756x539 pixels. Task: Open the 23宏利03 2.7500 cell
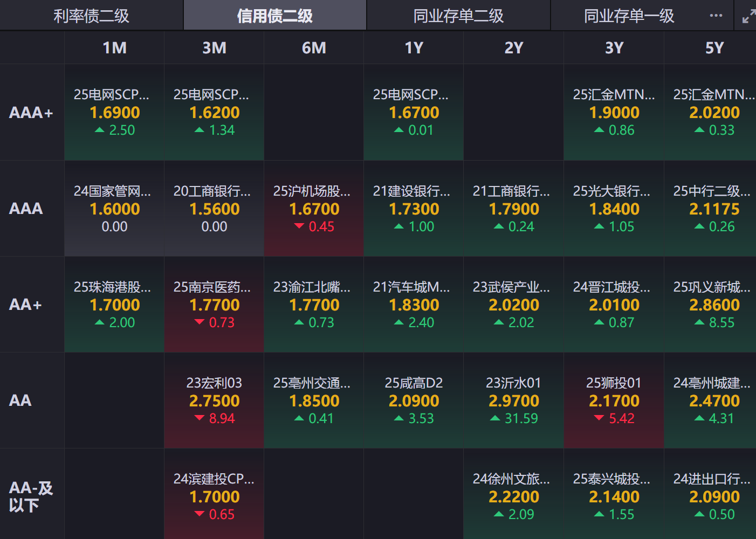(214, 400)
